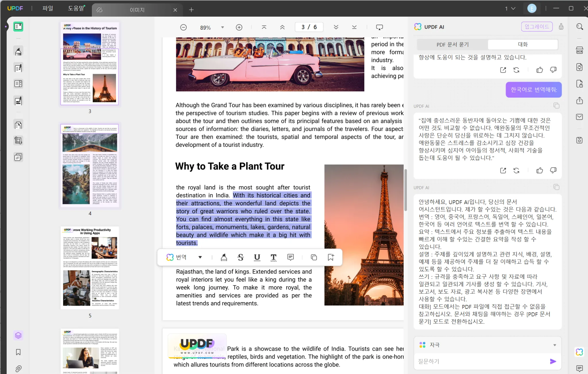
Task: Open the Attachments paperclip icon
Action: (x=18, y=369)
